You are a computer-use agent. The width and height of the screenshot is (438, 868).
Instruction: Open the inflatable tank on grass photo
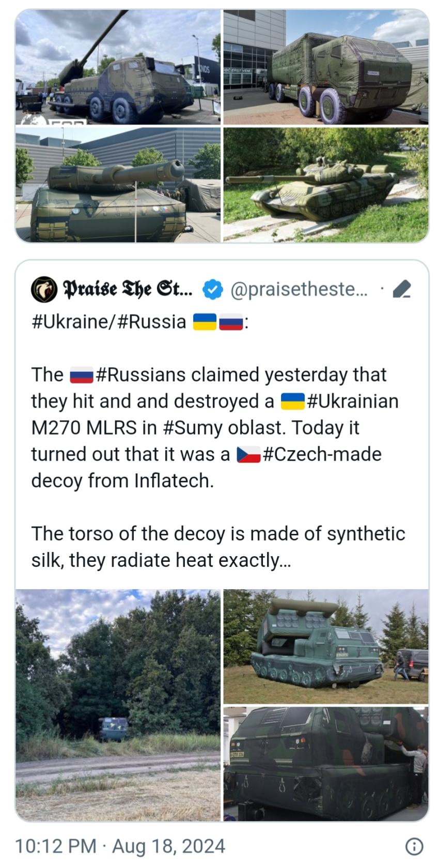[x=326, y=185]
